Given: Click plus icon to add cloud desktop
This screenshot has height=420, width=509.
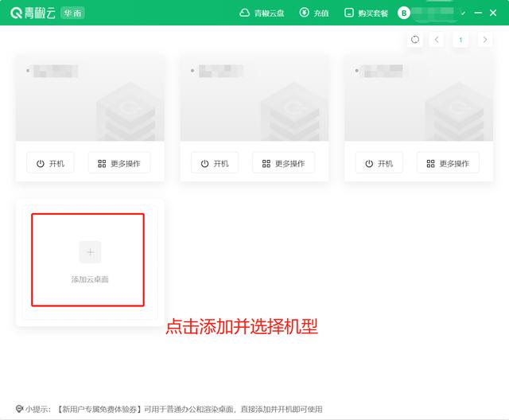Looking at the screenshot, I should (90, 252).
